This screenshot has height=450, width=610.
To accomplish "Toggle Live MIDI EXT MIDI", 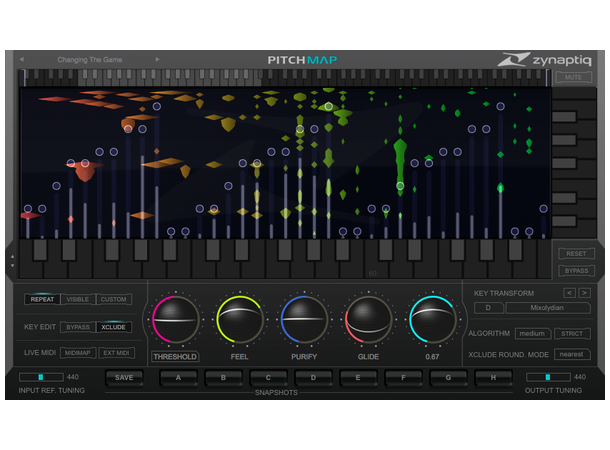I will tap(116, 353).
